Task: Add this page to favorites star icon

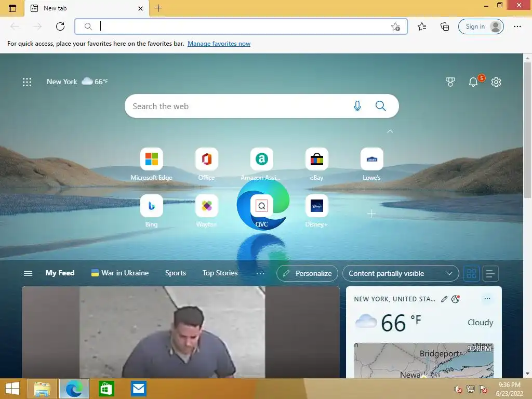Action: point(395,26)
